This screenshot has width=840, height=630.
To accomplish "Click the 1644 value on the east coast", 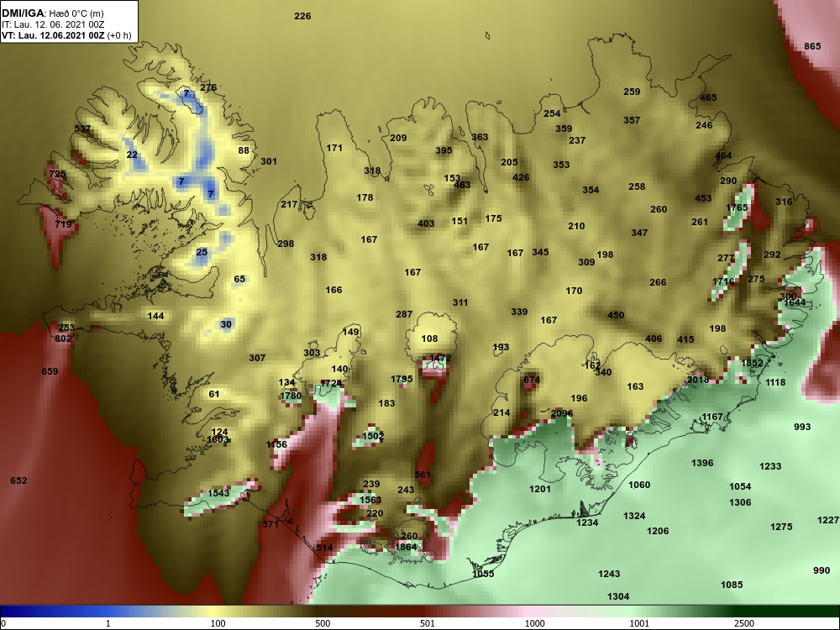I will [795, 302].
